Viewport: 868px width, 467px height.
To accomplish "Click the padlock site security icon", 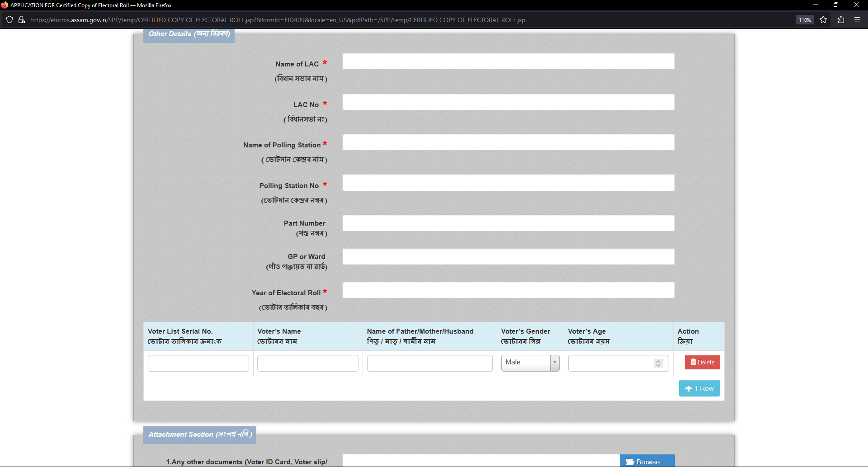I will pos(21,19).
